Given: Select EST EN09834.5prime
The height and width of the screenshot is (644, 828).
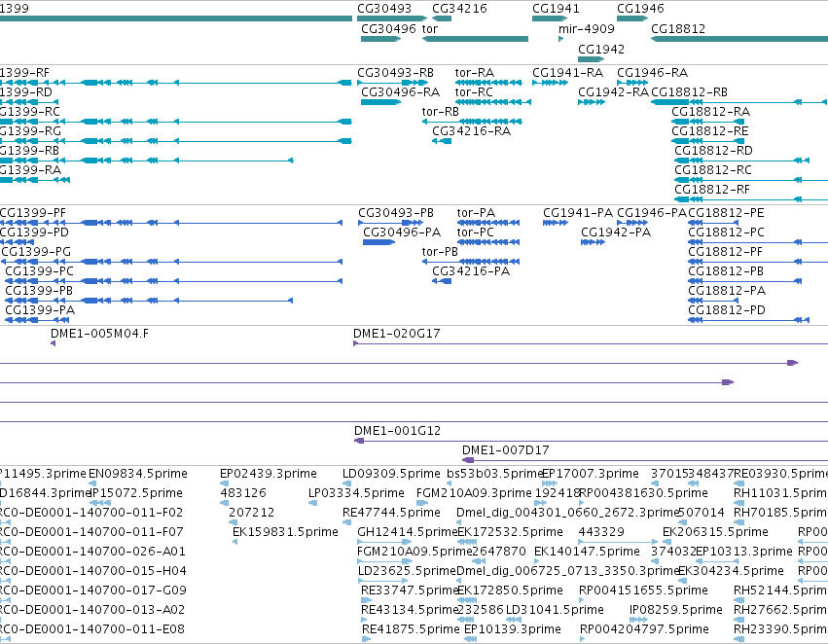Looking at the screenshot, I should click(138, 474).
